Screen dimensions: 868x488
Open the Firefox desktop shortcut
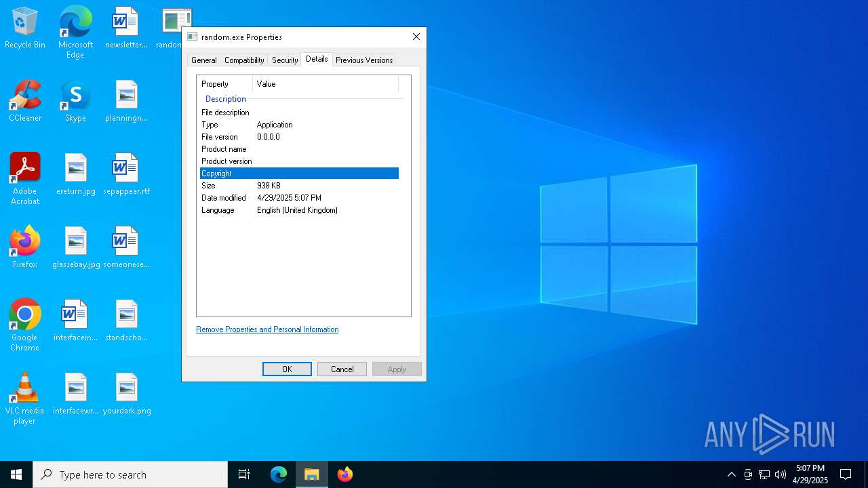(25, 247)
